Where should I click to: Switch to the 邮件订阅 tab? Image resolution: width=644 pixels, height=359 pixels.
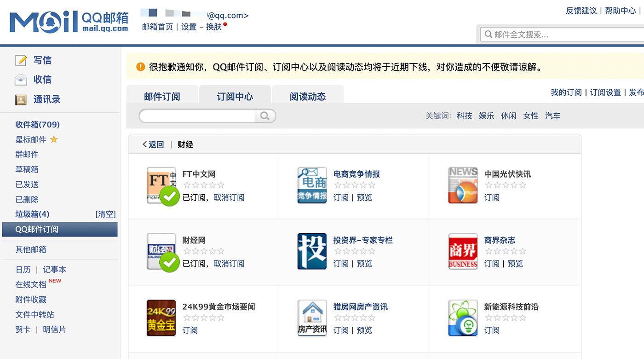coord(162,96)
